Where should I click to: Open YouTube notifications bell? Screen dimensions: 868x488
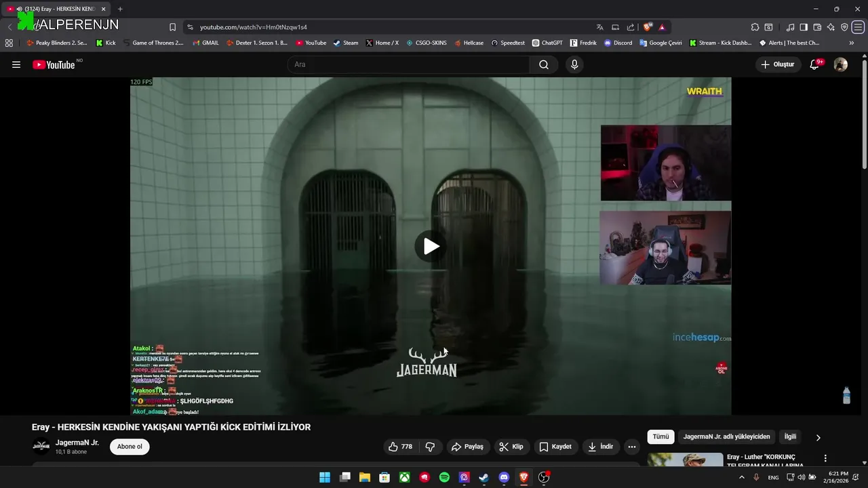815,64
